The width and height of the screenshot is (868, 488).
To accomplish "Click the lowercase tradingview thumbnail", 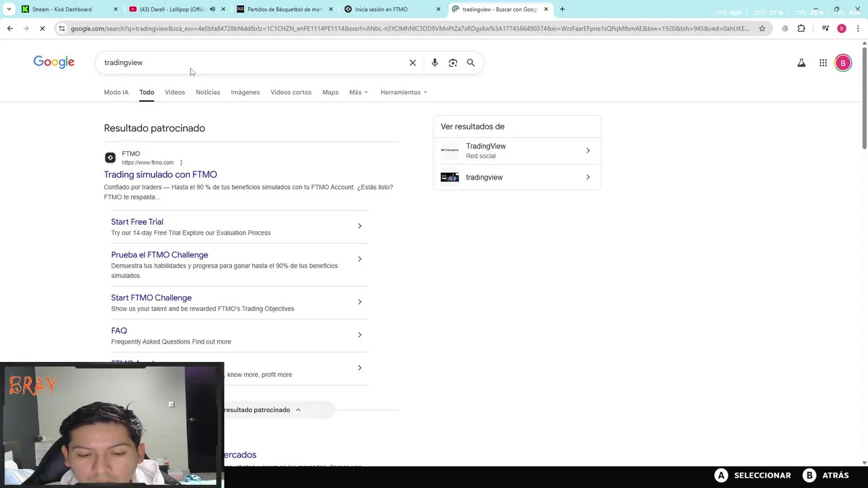I will [450, 178].
